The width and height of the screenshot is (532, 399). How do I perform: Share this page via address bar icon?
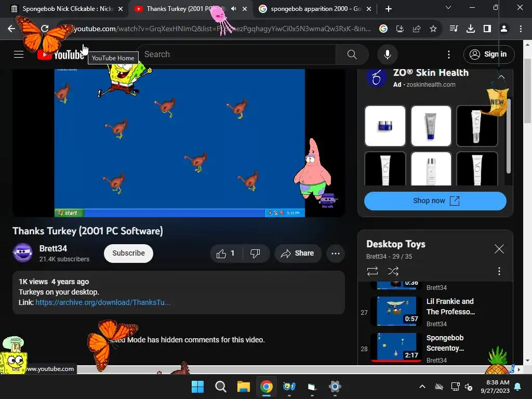click(x=417, y=29)
